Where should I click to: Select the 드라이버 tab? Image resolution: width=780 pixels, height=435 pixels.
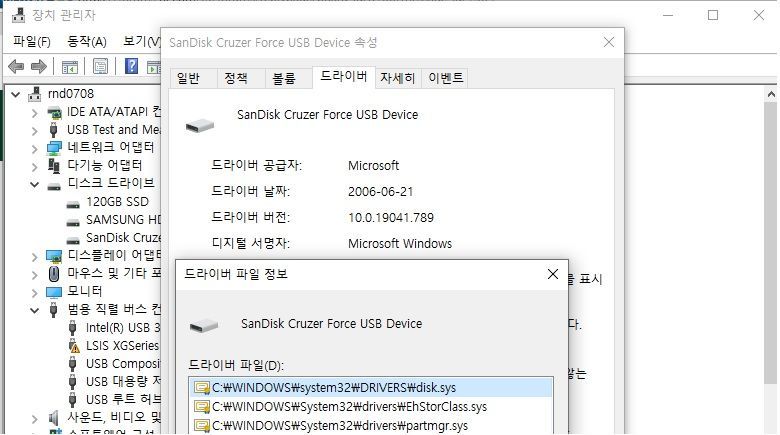pos(344,77)
